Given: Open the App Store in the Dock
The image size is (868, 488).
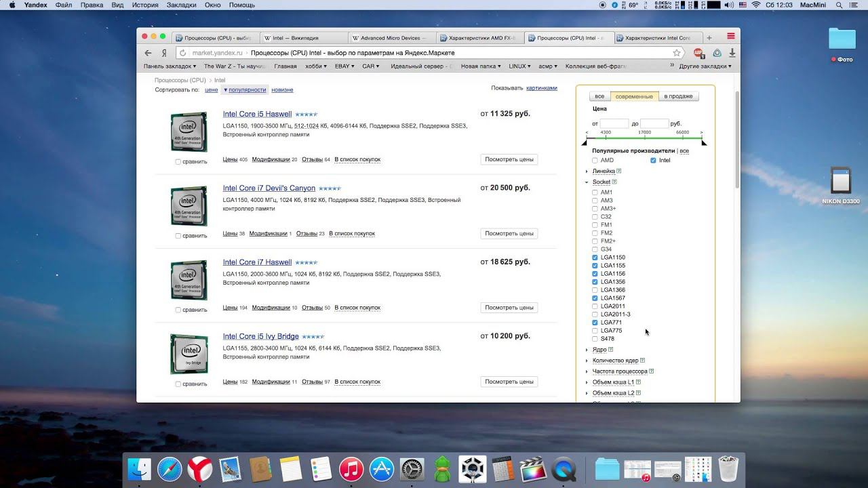Looking at the screenshot, I should point(382,469).
